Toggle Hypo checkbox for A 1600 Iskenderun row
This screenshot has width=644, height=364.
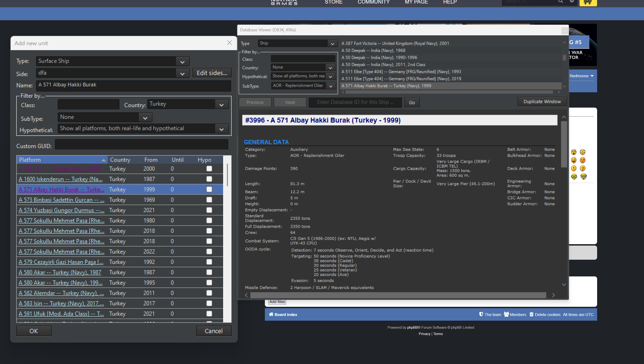click(x=209, y=179)
